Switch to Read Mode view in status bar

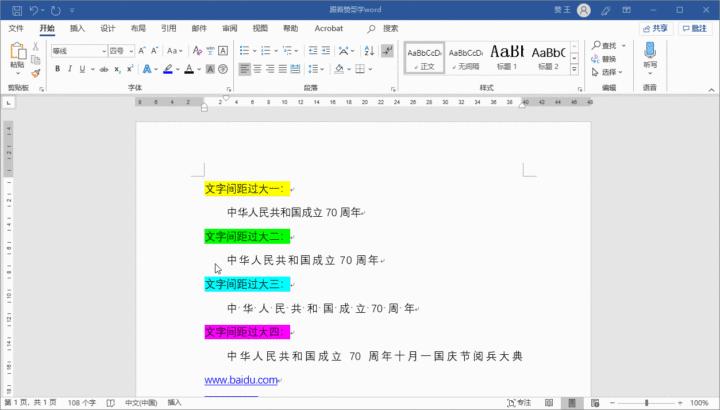tap(549, 403)
